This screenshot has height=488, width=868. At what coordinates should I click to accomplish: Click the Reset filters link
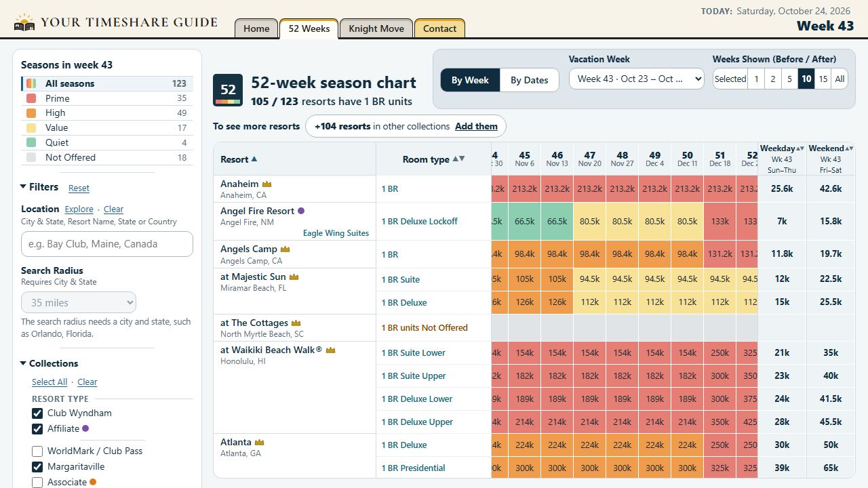click(79, 188)
